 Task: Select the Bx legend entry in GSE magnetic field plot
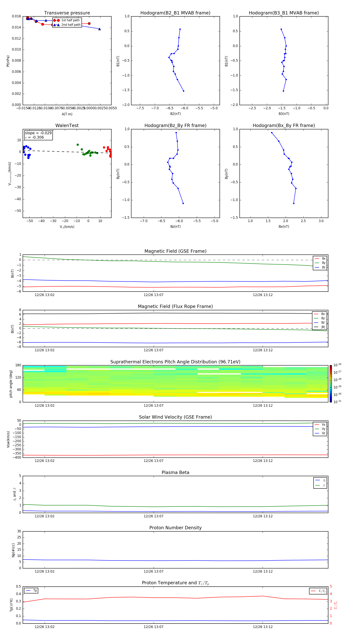click(320, 259)
